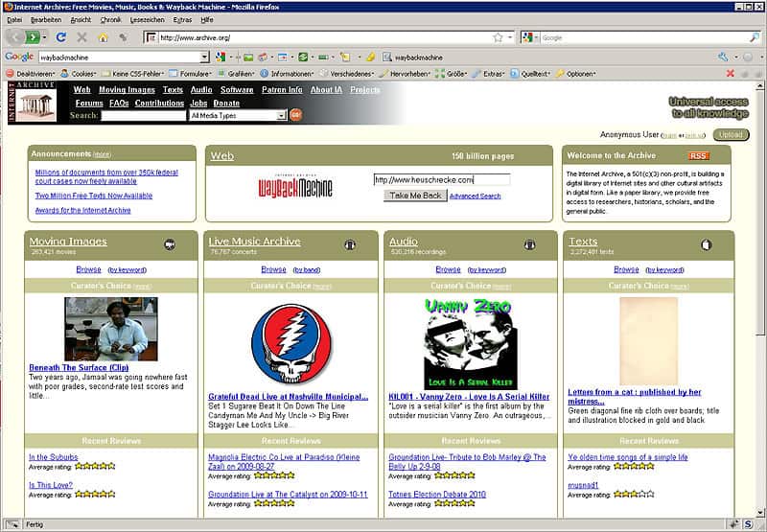Image resolution: width=767 pixels, height=532 pixels.
Task: Click the Firefox reload page button
Action: click(61, 37)
